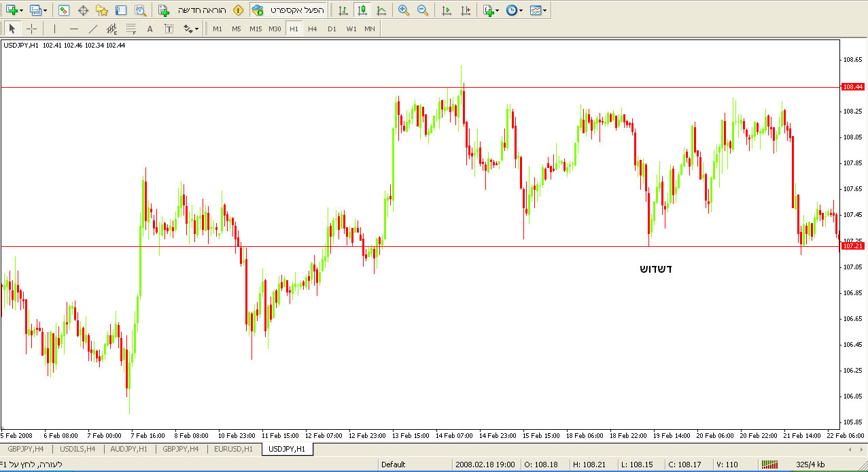Click the zoom in magnifier icon

404,10
